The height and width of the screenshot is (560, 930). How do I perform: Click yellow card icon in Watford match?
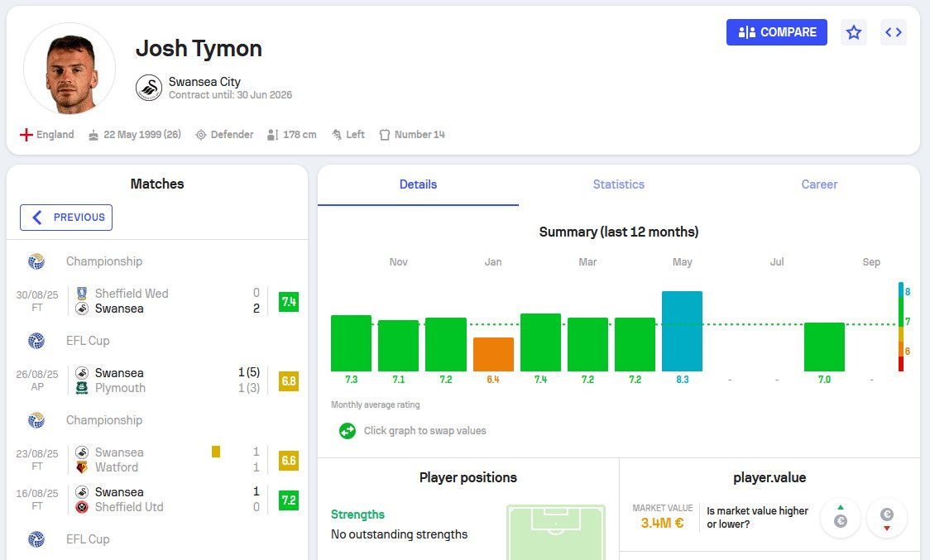(x=216, y=452)
